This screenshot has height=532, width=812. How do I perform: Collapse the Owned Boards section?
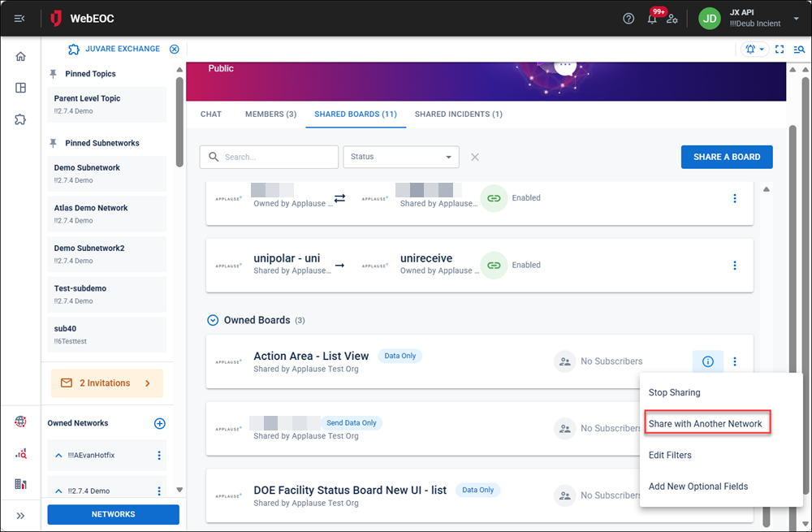tap(213, 320)
